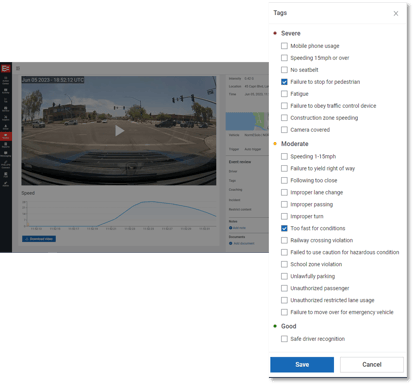Viewport: 414px width, 385px height.
Task: Check Failed to use caution for hazardous condition
Action: pyautogui.click(x=284, y=253)
